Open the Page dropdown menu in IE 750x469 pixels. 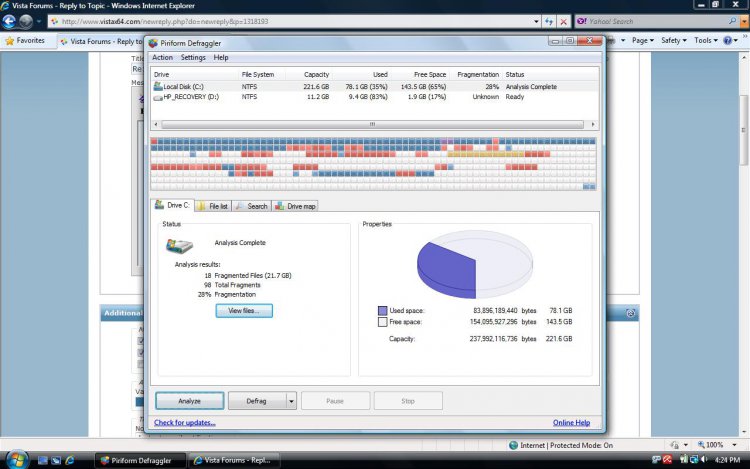click(x=643, y=41)
